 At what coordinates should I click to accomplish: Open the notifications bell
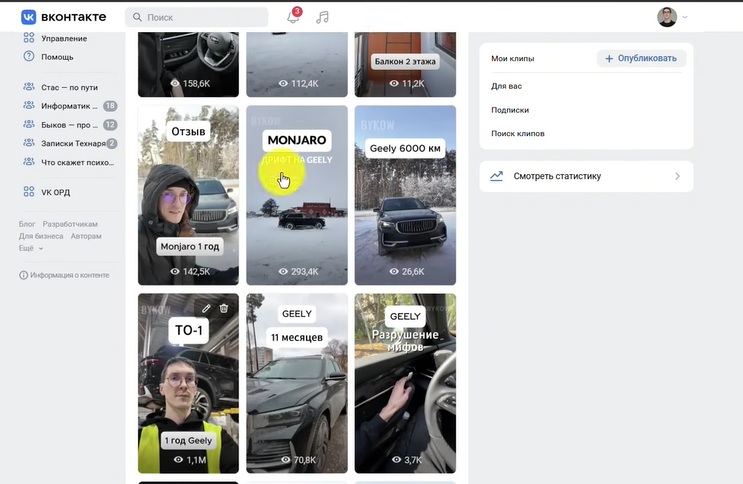(x=293, y=17)
